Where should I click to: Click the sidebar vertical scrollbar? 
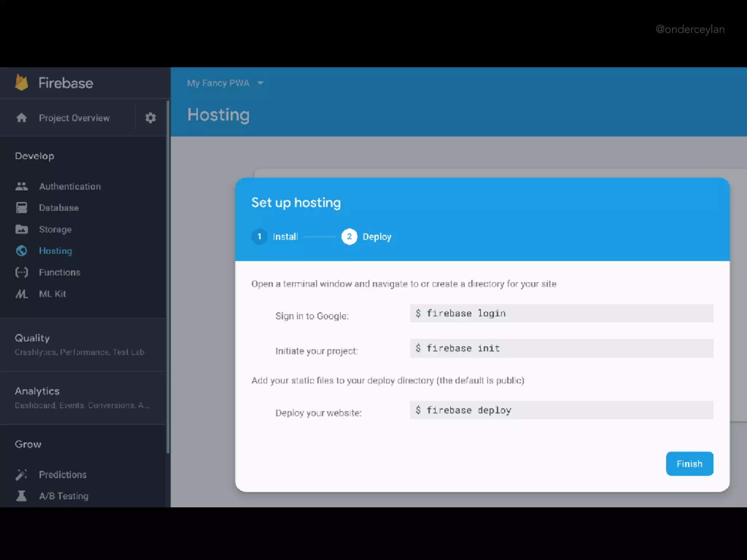click(168, 277)
